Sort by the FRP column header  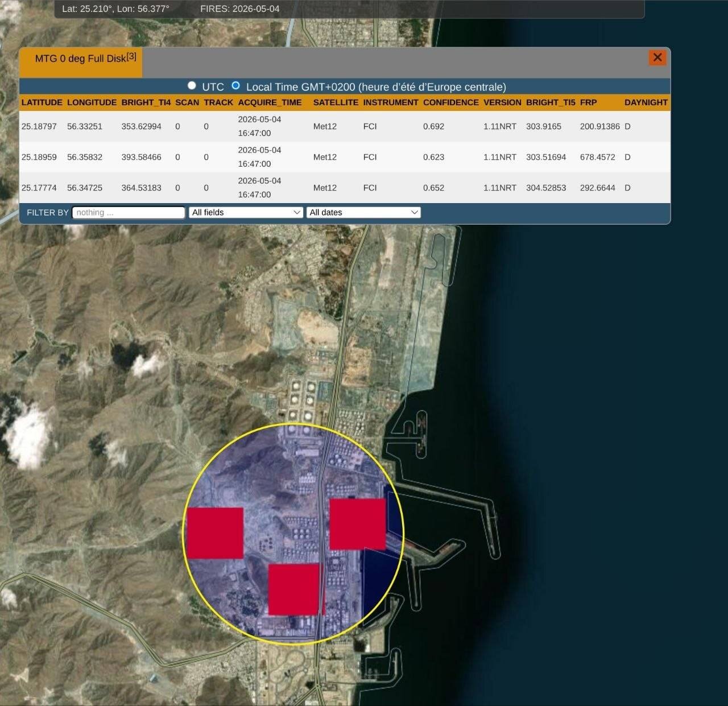coord(588,102)
